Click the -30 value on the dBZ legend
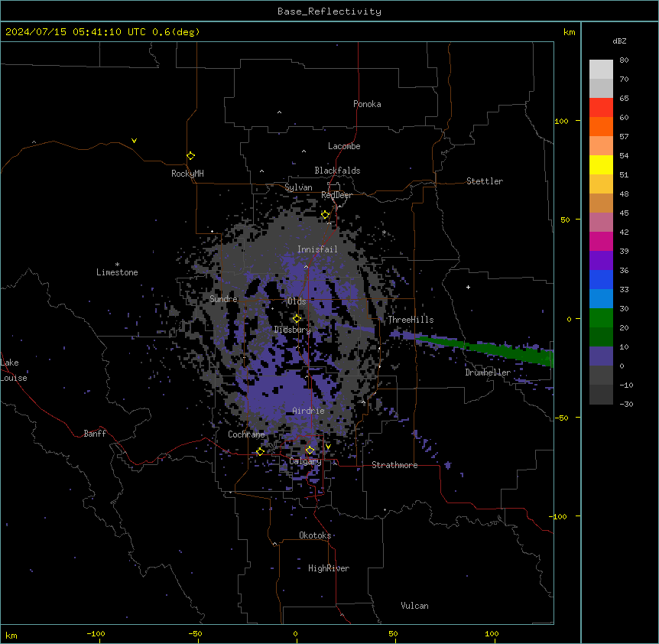 [626, 404]
